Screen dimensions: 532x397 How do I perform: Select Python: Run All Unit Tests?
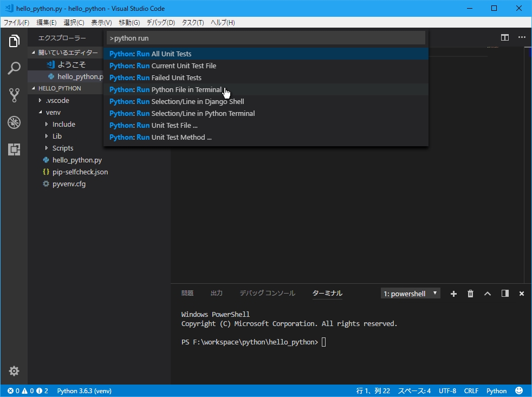(265, 54)
